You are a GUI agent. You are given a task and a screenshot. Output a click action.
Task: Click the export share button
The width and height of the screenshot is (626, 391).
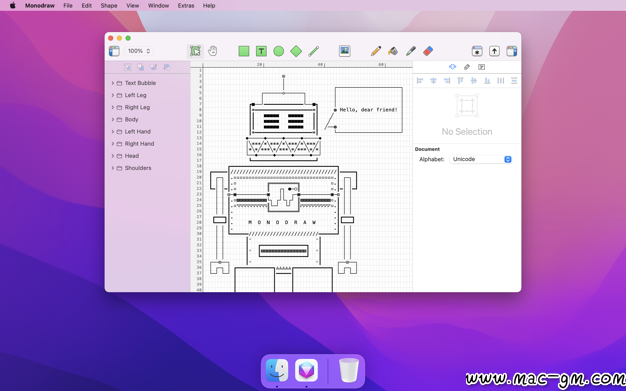[x=494, y=51]
